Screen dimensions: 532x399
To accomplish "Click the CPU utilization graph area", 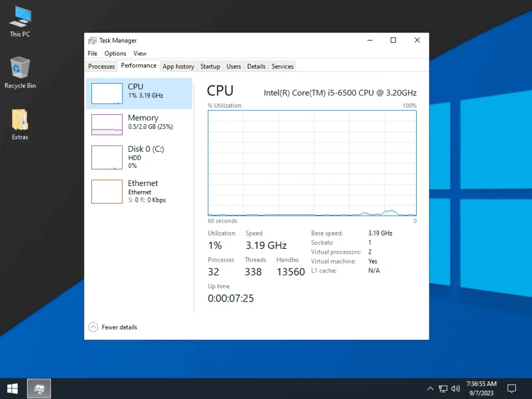I will [312, 163].
